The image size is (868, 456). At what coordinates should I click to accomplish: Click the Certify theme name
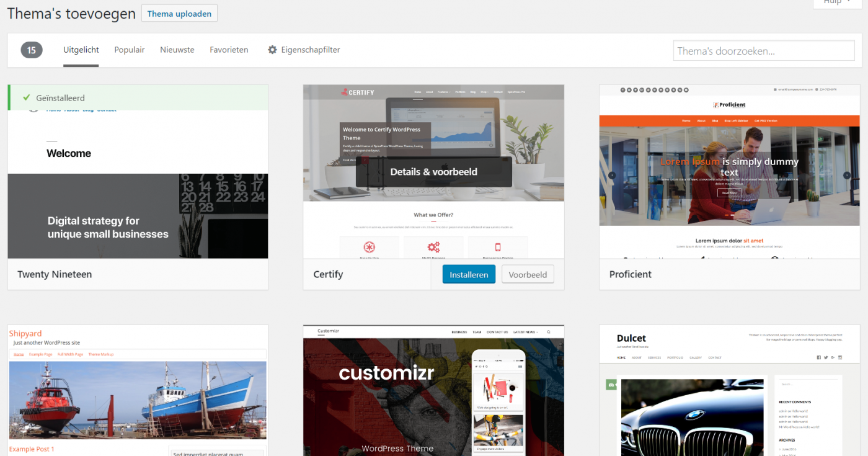tap(328, 274)
